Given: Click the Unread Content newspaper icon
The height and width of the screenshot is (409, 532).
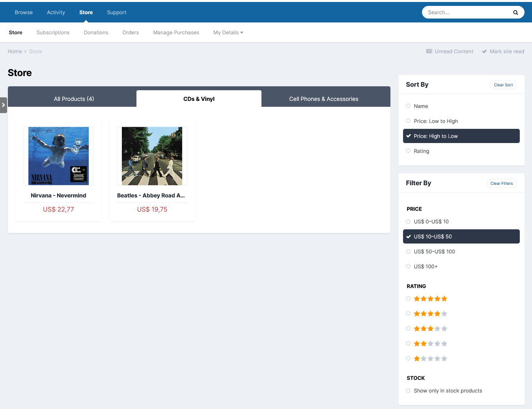Looking at the screenshot, I should pos(429,51).
